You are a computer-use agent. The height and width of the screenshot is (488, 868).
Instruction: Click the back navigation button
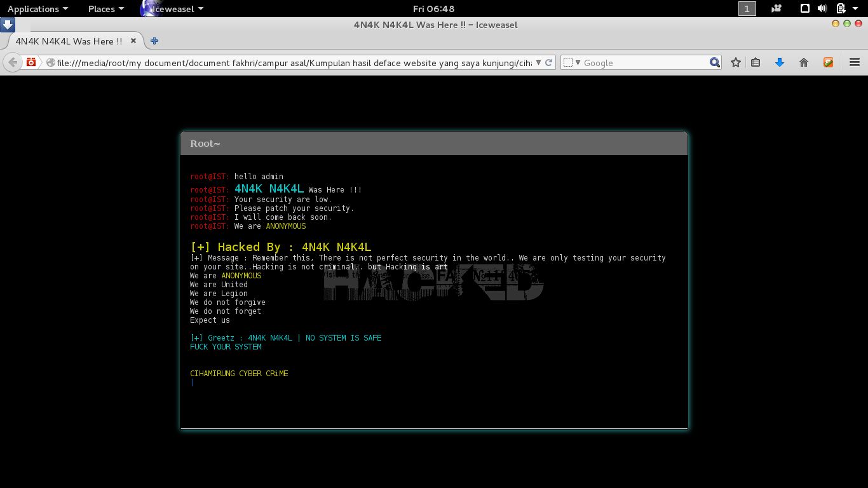12,62
